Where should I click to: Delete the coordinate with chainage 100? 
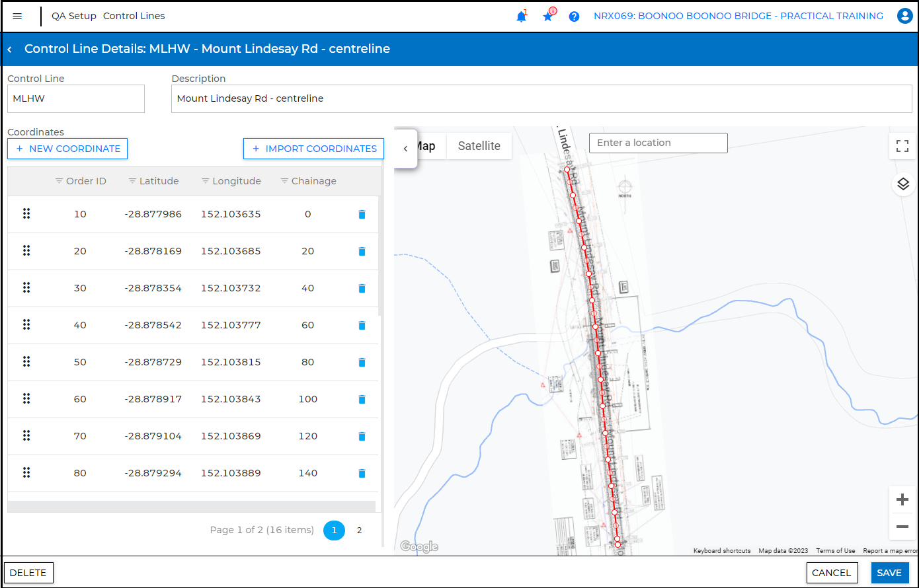pos(362,399)
